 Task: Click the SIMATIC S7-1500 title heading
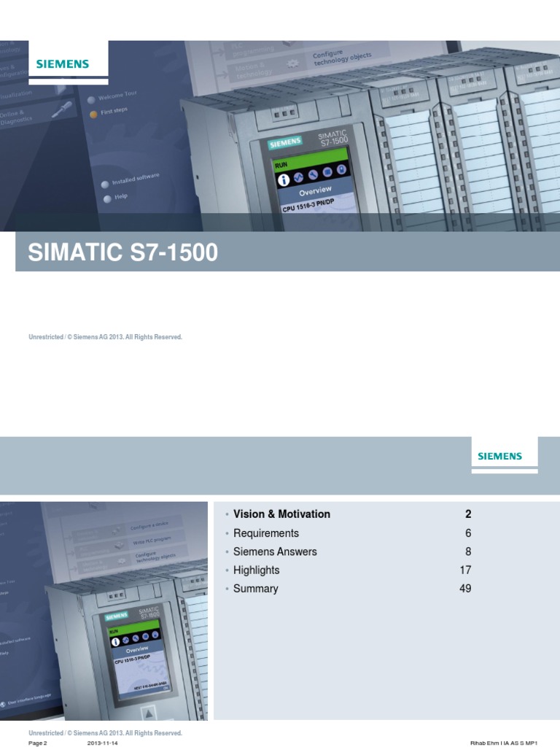122,252
